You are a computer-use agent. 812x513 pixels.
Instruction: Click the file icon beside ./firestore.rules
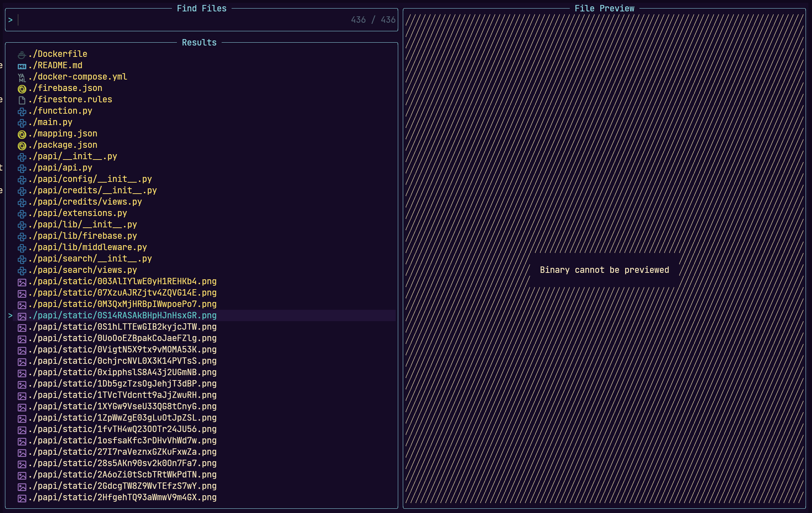[x=22, y=100]
